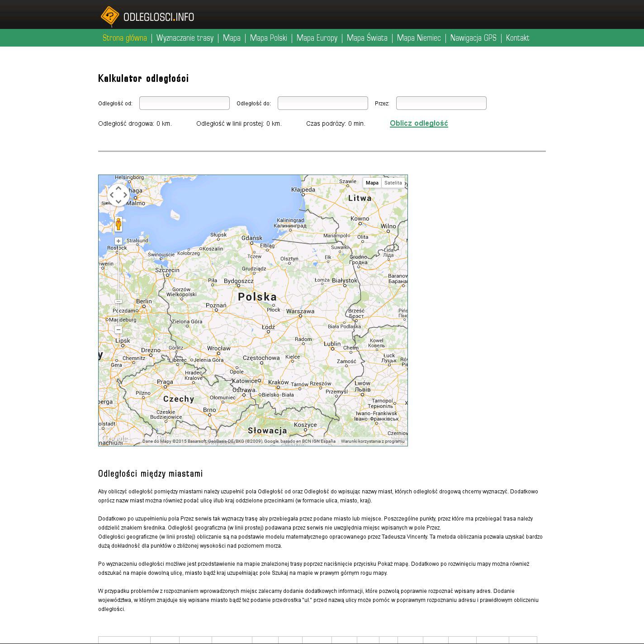This screenshot has width=644, height=644.
Task: Open the Wyznaczanie trasy menu item
Action: pyautogui.click(x=185, y=38)
